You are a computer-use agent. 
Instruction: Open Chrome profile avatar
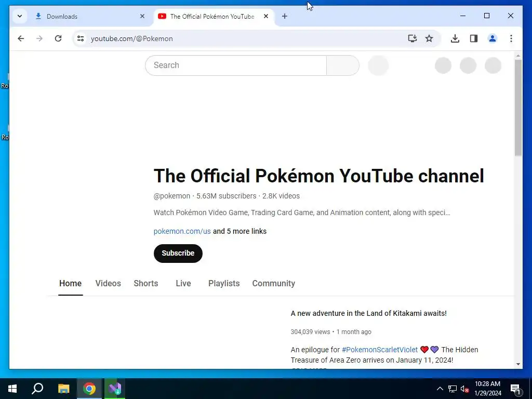tap(493, 38)
